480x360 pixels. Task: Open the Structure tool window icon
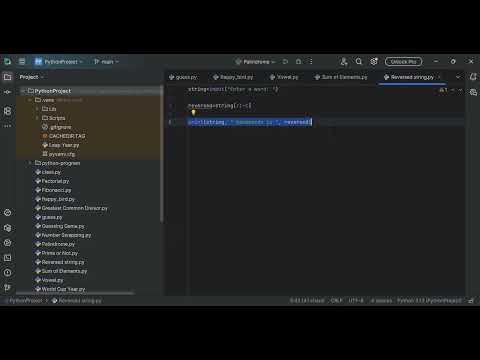pyautogui.click(x=7, y=111)
